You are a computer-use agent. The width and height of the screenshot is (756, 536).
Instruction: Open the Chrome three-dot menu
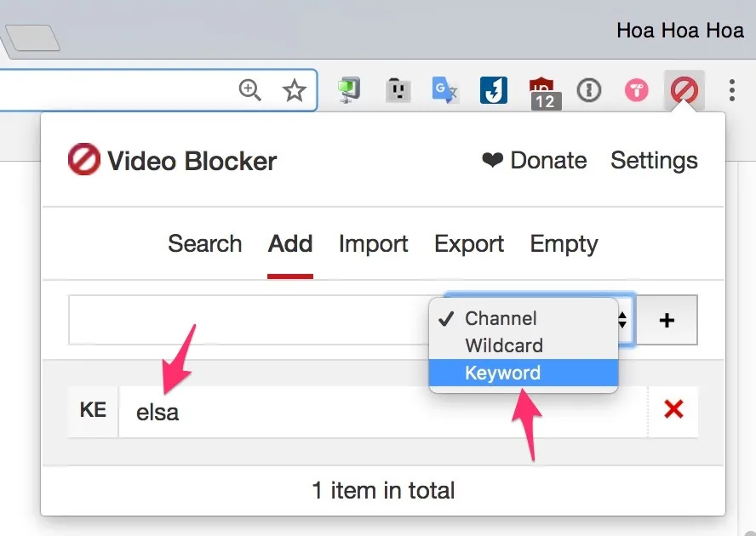(x=732, y=90)
